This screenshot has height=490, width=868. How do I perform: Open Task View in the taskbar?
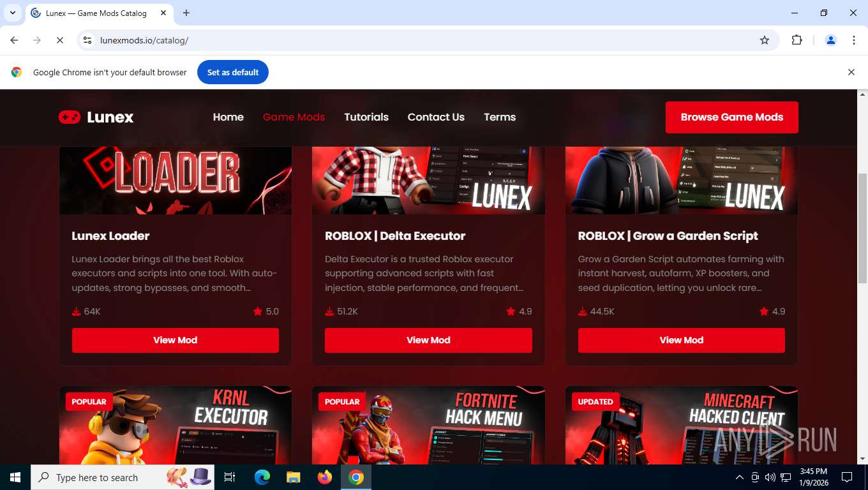[x=230, y=477]
